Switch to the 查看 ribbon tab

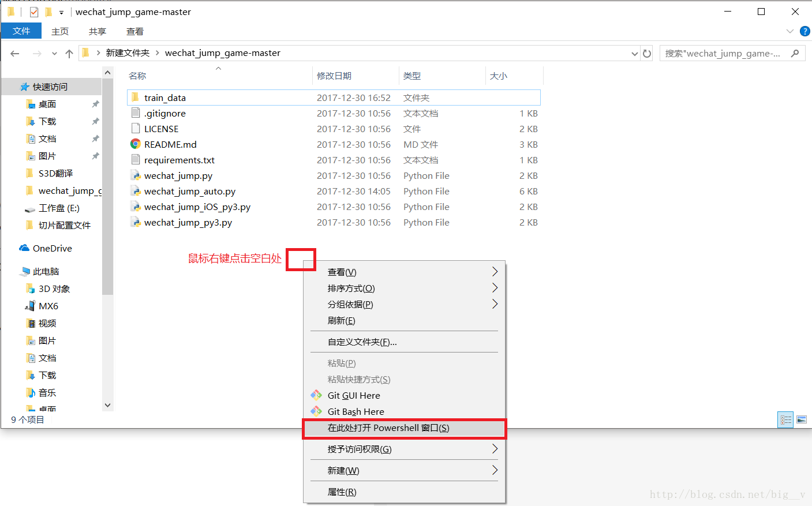coord(135,31)
